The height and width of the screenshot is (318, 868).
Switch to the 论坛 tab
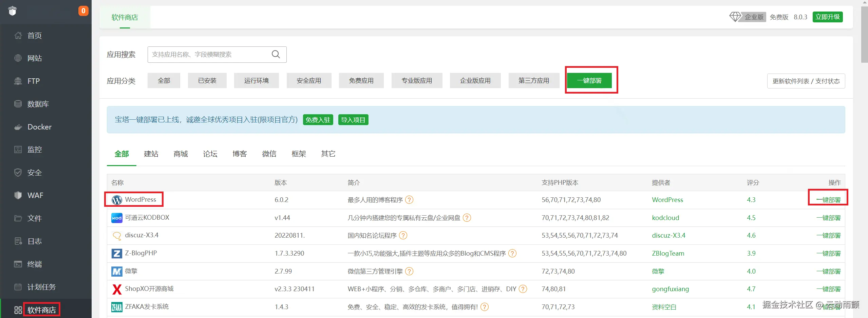tap(210, 154)
